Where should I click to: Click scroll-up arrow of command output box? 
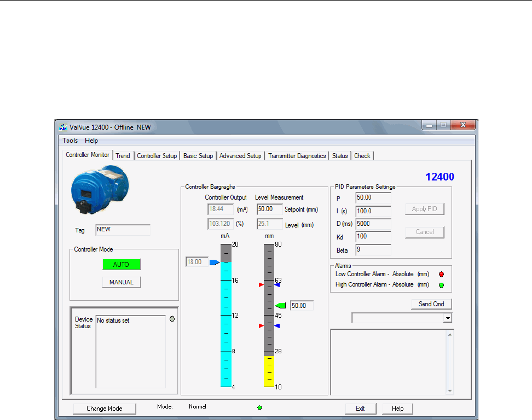pos(450,335)
